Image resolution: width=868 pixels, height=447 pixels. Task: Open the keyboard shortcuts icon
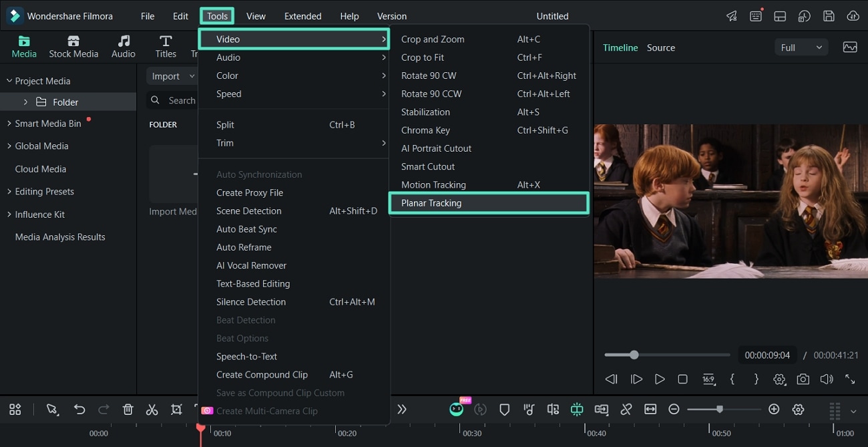(x=756, y=16)
